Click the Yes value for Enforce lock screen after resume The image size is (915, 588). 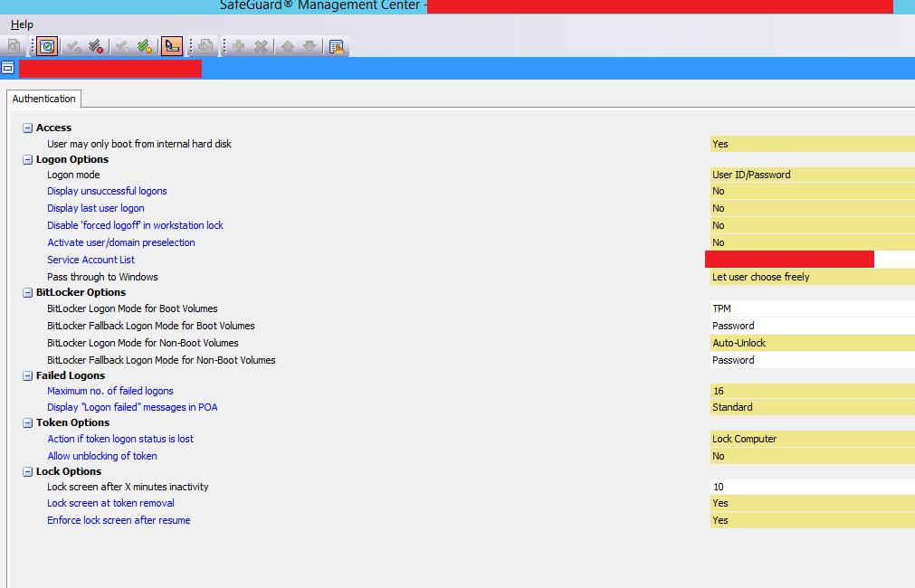[x=813, y=520]
